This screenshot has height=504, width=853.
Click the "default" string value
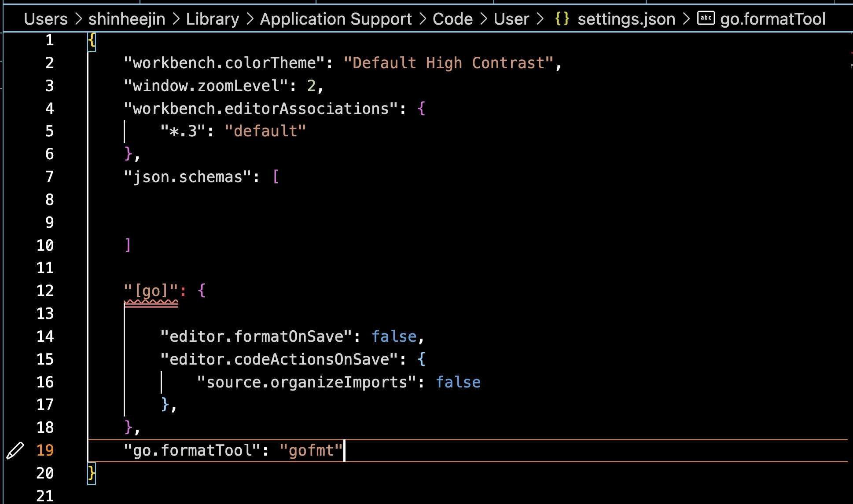tap(265, 131)
